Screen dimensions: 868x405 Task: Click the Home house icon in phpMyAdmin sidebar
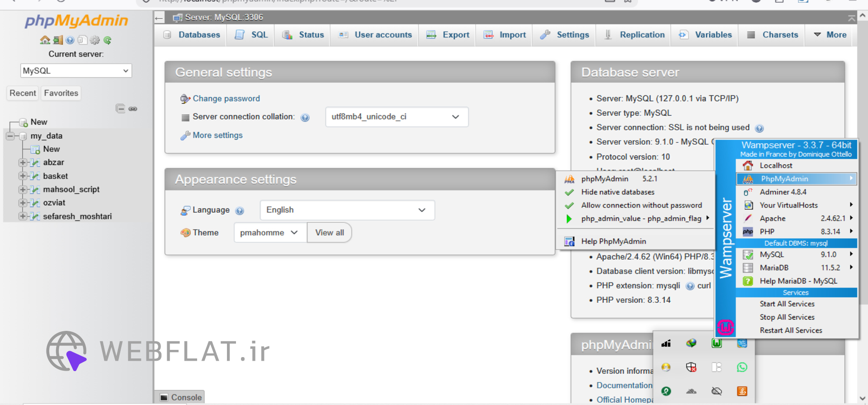[45, 40]
